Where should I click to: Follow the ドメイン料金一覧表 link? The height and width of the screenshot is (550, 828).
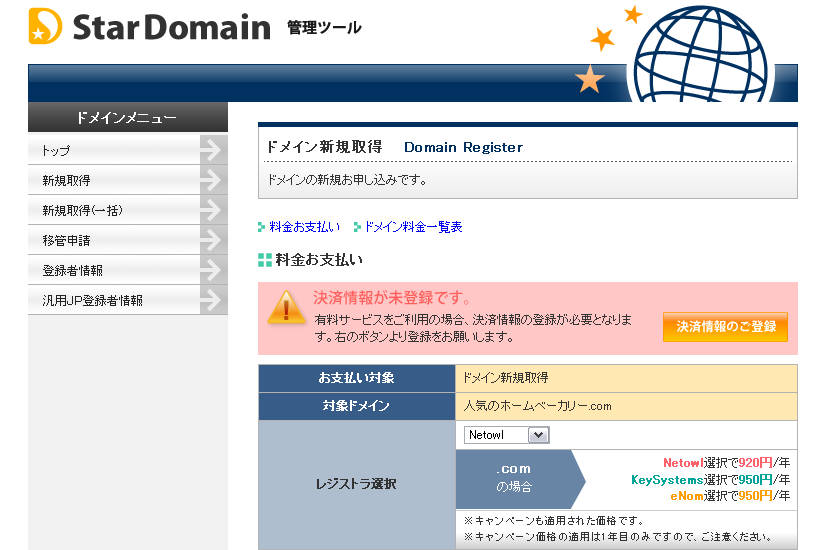click(x=413, y=227)
